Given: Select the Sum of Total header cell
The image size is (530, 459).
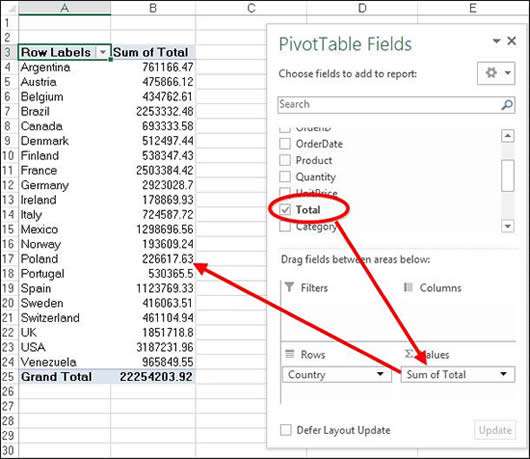Looking at the screenshot, I should [x=153, y=52].
